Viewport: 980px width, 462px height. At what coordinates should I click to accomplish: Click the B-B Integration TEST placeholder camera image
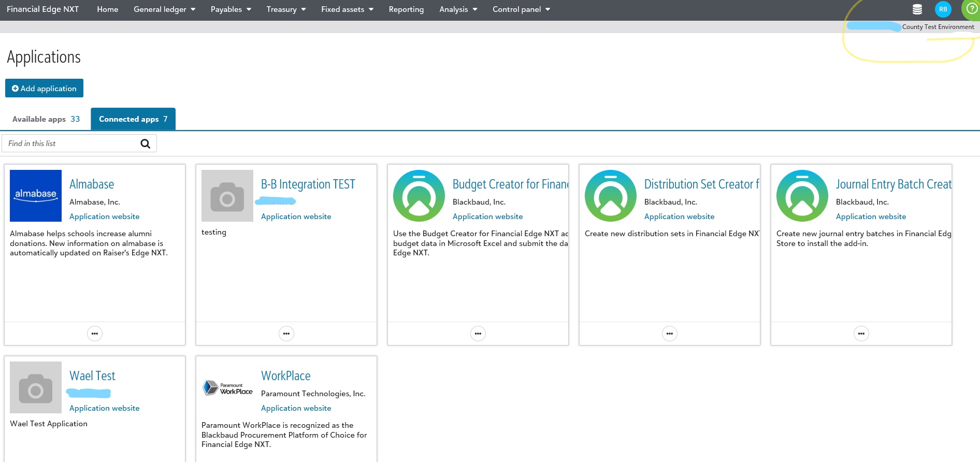pos(227,196)
